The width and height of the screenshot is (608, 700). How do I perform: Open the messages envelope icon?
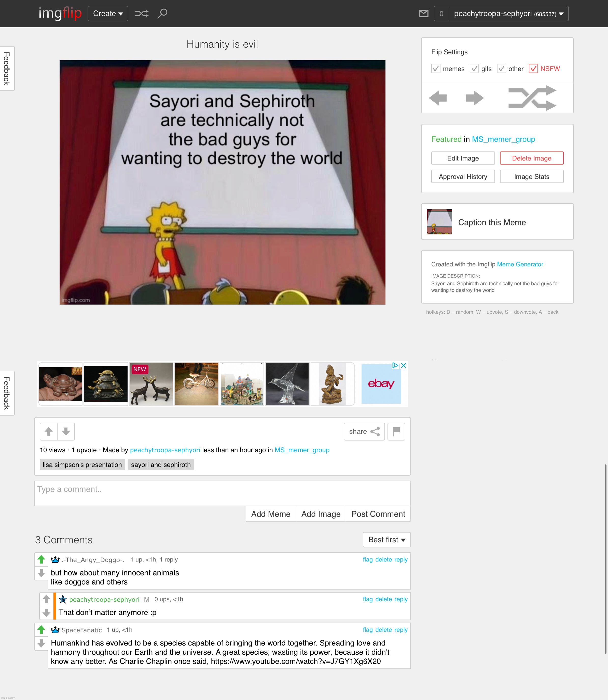(x=423, y=13)
